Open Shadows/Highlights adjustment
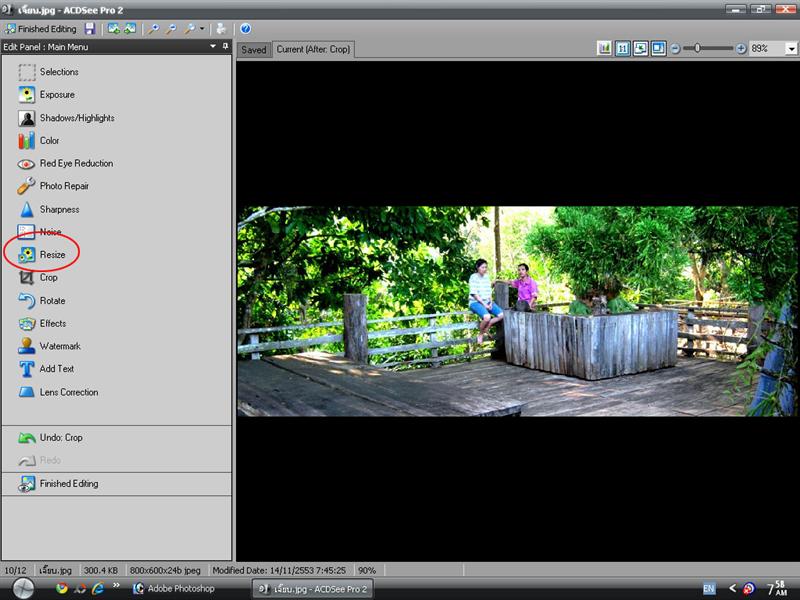Viewport: 800px width, 600px height. coord(76,118)
